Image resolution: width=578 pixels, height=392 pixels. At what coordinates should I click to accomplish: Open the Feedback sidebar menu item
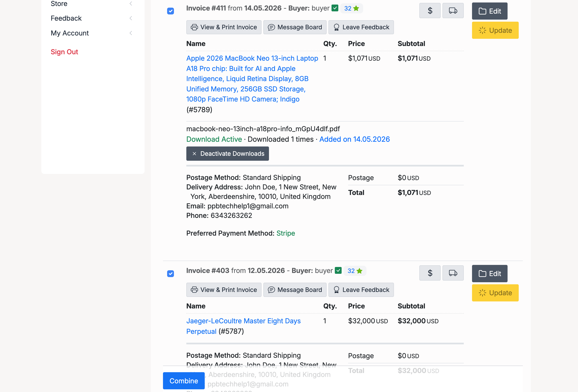[66, 18]
